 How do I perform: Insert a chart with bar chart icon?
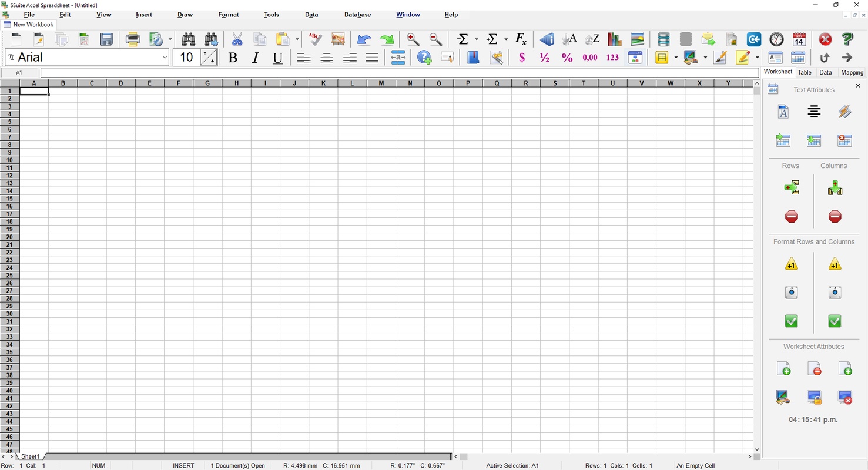pos(615,39)
